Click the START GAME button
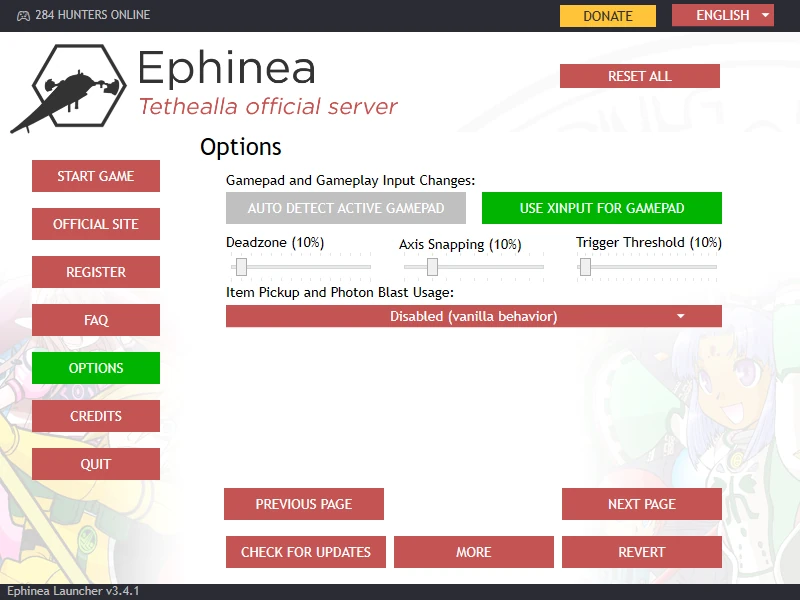This screenshot has height=600, width=800. tap(96, 176)
